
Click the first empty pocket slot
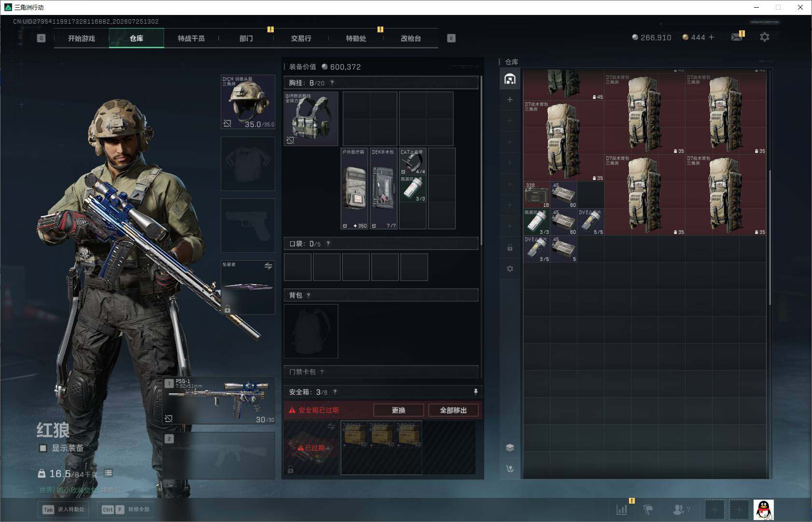coord(297,267)
